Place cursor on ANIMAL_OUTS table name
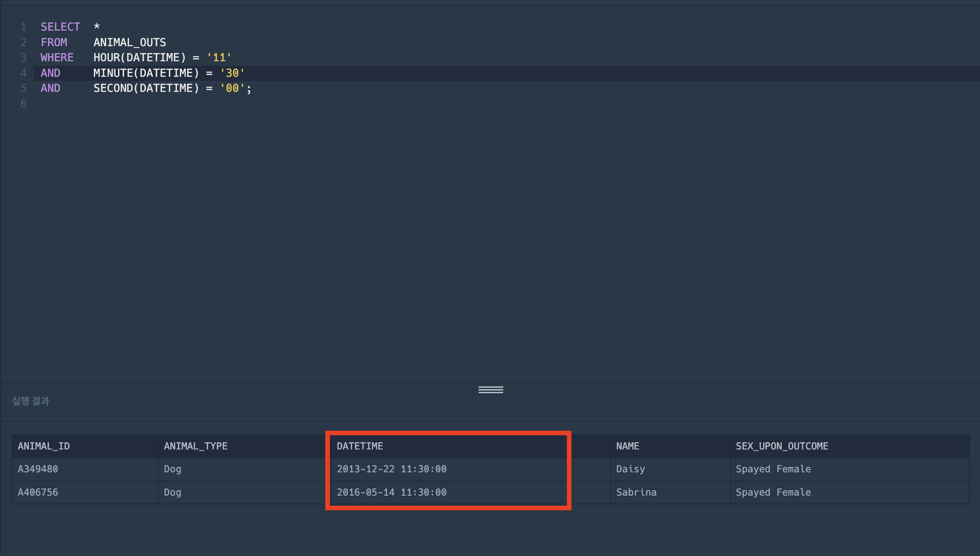Image resolution: width=980 pixels, height=556 pixels. [129, 43]
